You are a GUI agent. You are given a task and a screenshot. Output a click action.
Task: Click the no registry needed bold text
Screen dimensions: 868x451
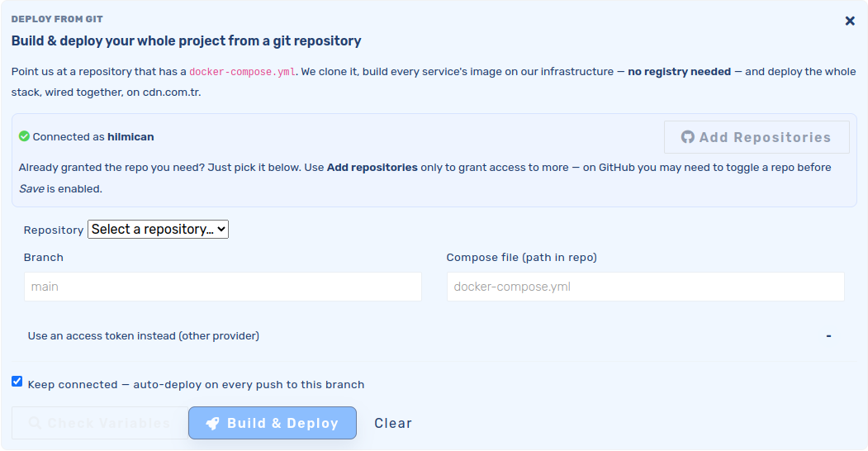[679, 71]
